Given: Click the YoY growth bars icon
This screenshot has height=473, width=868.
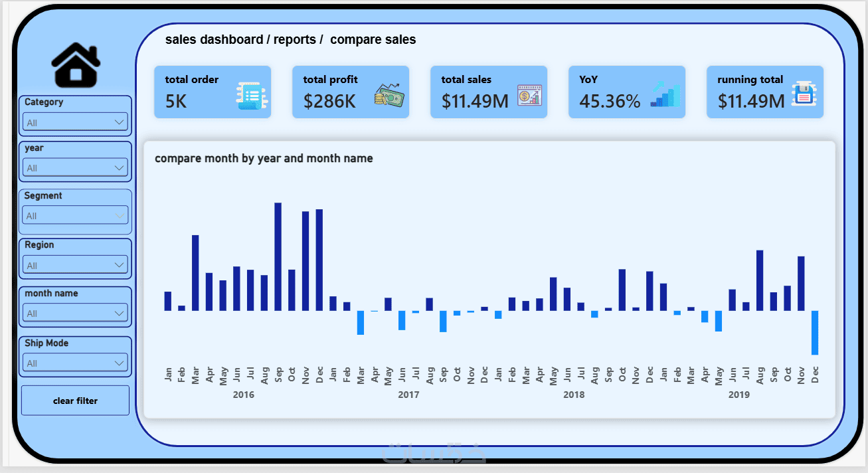Looking at the screenshot, I should coord(665,94).
